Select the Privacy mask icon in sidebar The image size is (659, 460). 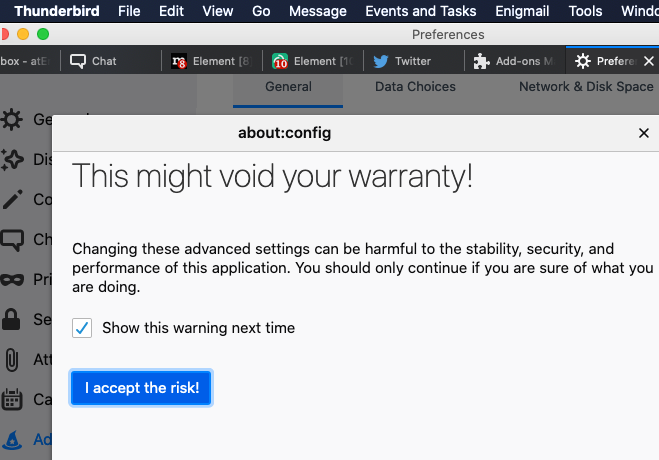coord(12,279)
